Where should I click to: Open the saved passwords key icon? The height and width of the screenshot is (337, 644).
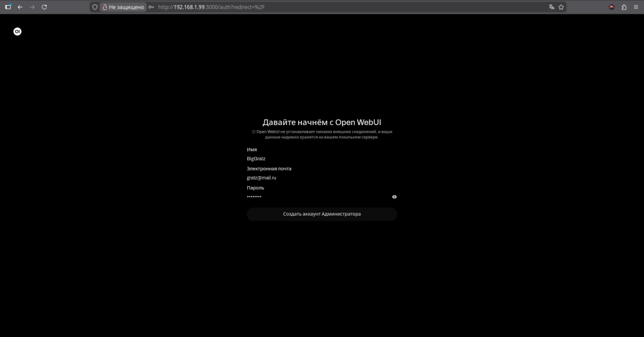[x=151, y=7]
